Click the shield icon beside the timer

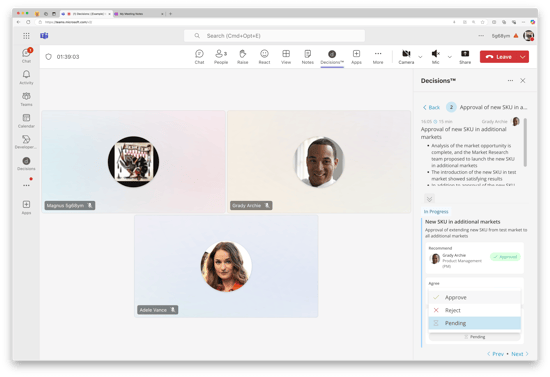49,57
